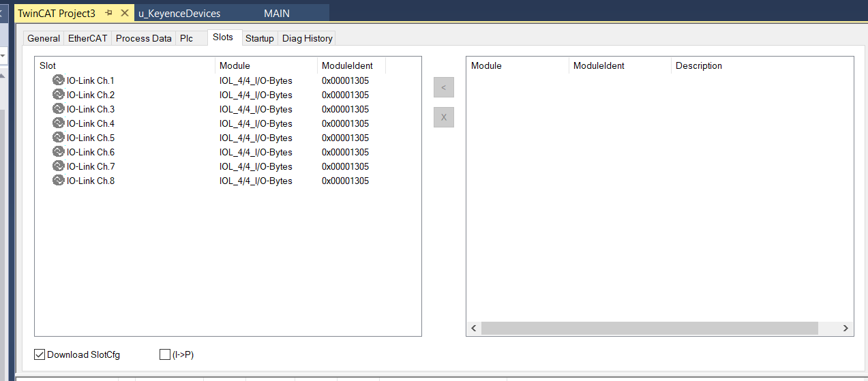Viewport: 868px width, 381px height.
Task: Select the IO-Link Ch.2 slot row
Action: click(211, 95)
